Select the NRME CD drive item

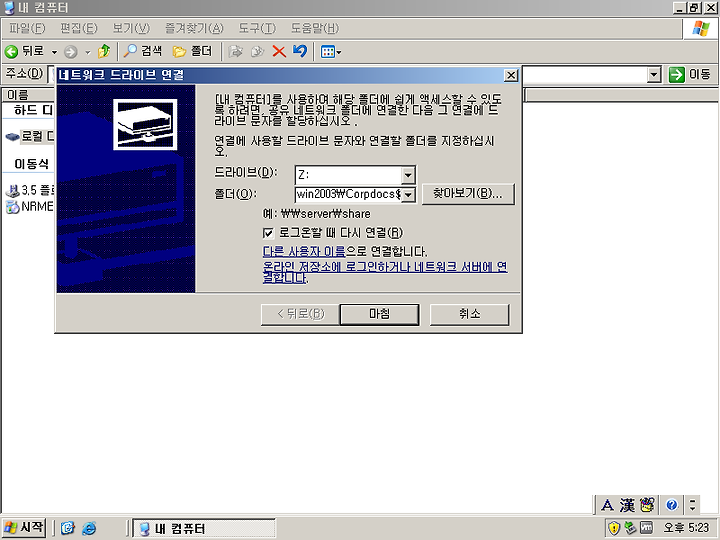coord(30,207)
